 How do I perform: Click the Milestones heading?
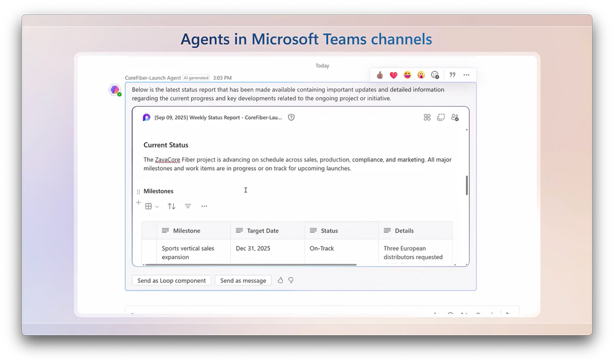[x=158, y=191]
